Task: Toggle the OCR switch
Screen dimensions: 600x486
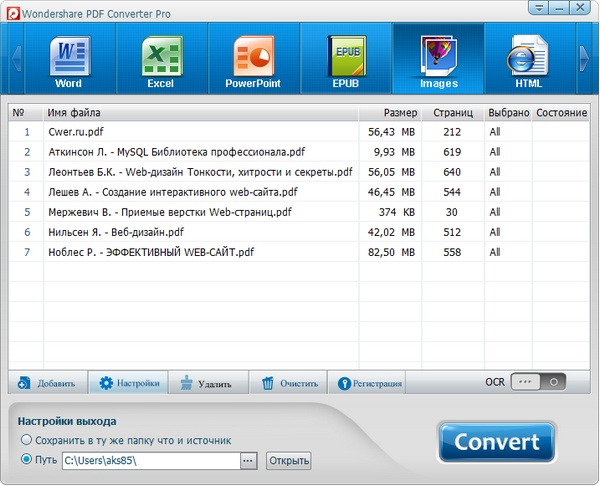Action: coord(538,382)
